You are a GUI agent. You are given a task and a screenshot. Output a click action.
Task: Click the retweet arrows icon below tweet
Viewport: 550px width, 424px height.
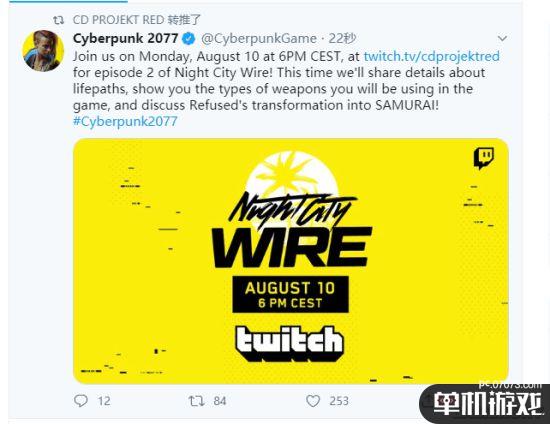click(196, 401)
